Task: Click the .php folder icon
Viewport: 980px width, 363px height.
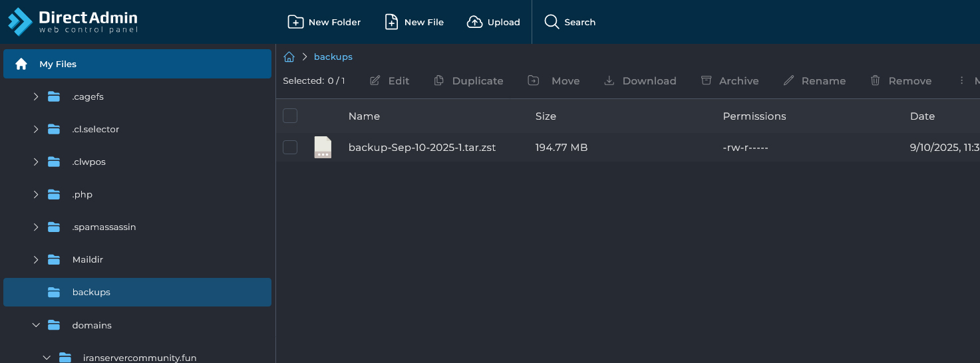Action: pyautogui.click(x=55, y=194)
